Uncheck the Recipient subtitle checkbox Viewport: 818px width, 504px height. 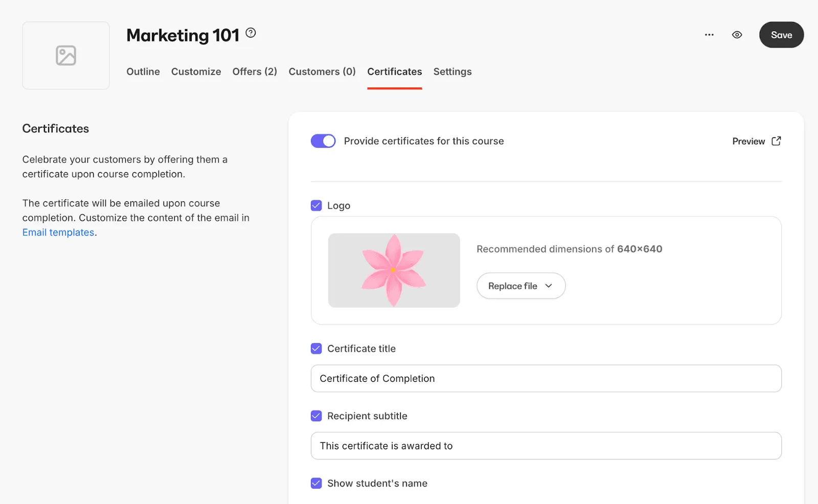click(316, 416)
